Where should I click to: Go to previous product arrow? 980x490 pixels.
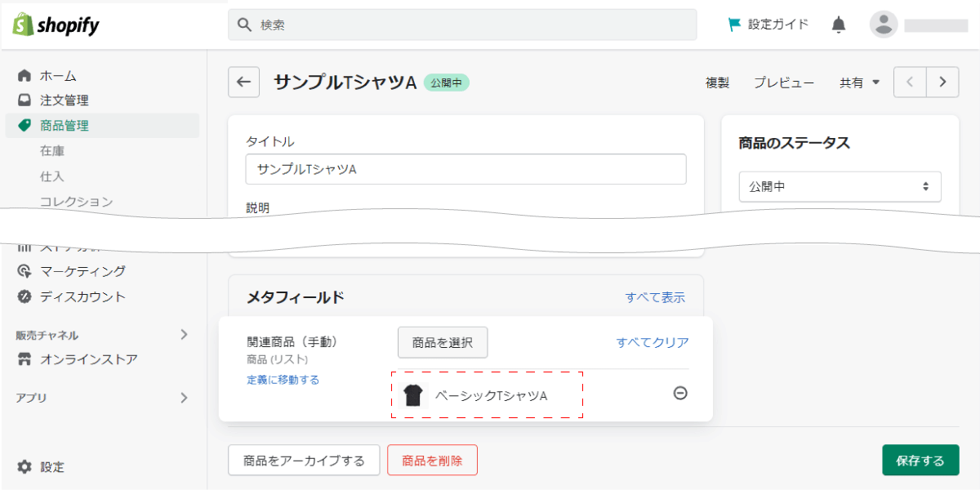(x=910, y=82)
